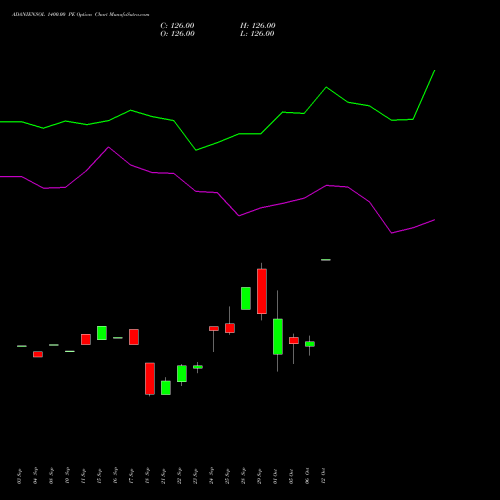
Task: Select the tall red candlestick above 29 Sep
Action: [x=262, y=291]
